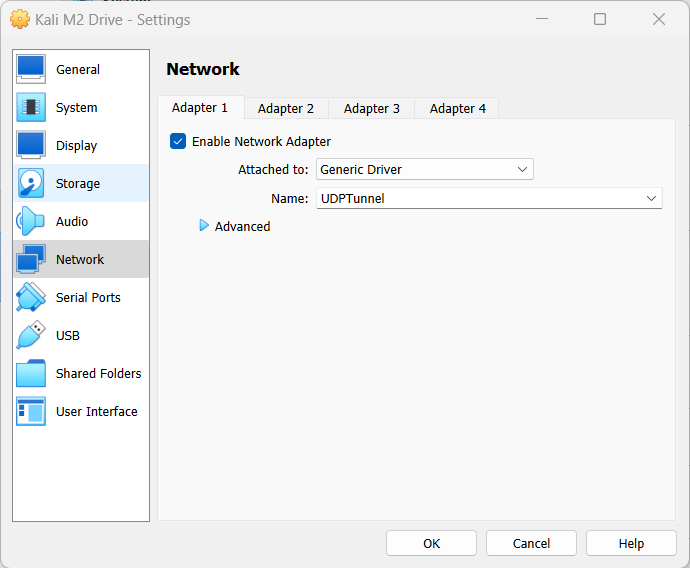
Task: Select the Network monitors icon
Action: 31,259
